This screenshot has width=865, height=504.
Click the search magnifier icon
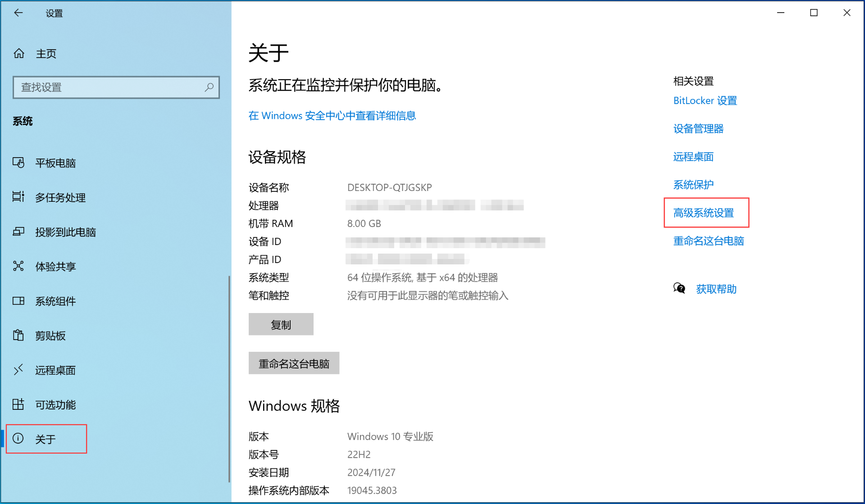(209, 87)
